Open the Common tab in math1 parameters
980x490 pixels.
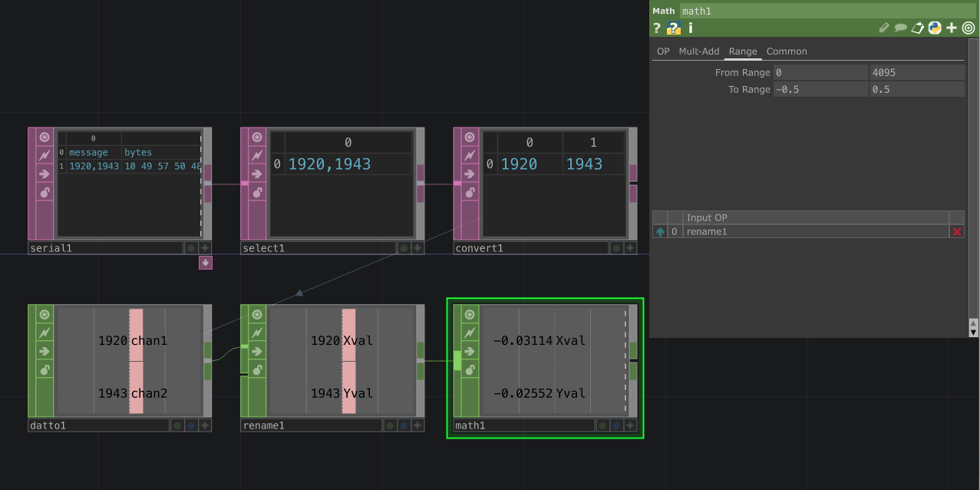point(786,51)
